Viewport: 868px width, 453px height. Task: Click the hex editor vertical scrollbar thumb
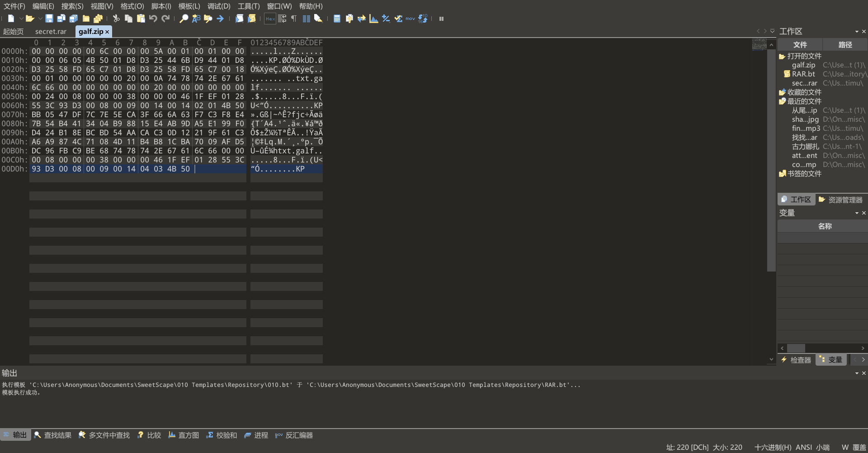coord(771,160)
